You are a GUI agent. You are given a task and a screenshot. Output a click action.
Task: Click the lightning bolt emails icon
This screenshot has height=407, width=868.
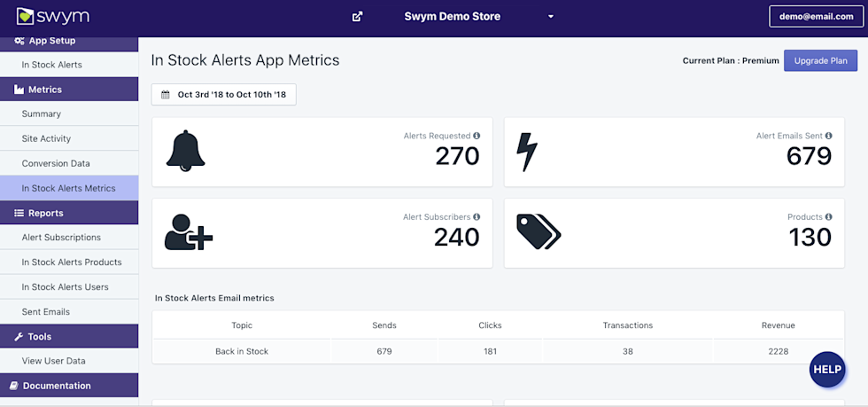[527, 152]
